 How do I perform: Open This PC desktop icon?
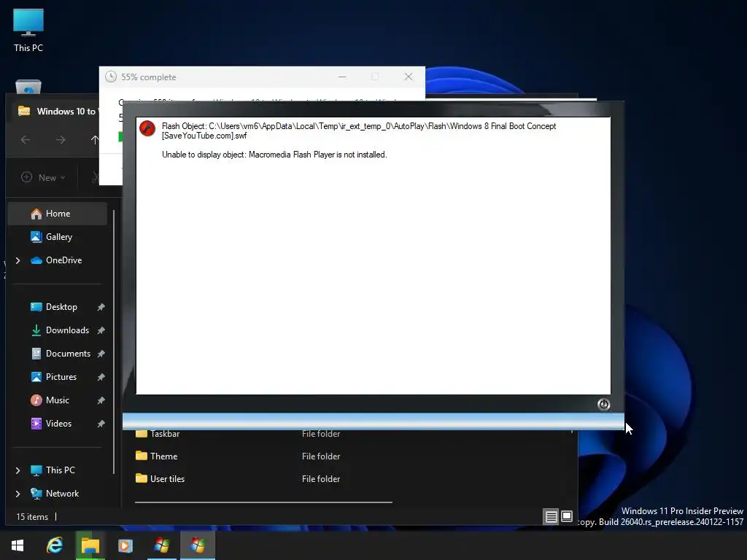(28, 30)
